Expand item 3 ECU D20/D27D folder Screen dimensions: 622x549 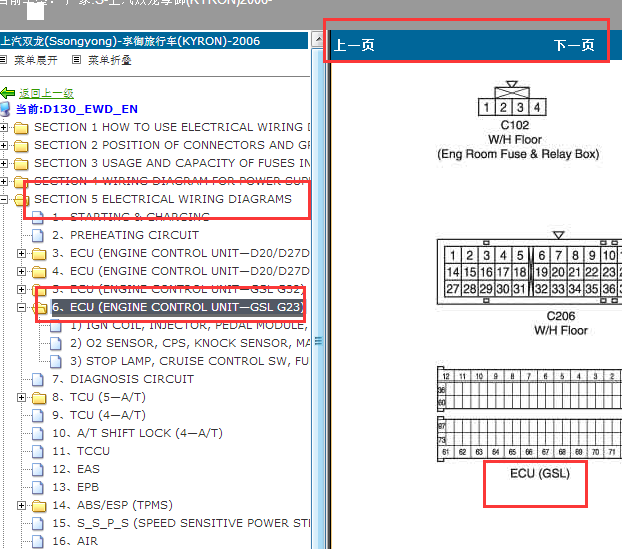tap(21, 253)
